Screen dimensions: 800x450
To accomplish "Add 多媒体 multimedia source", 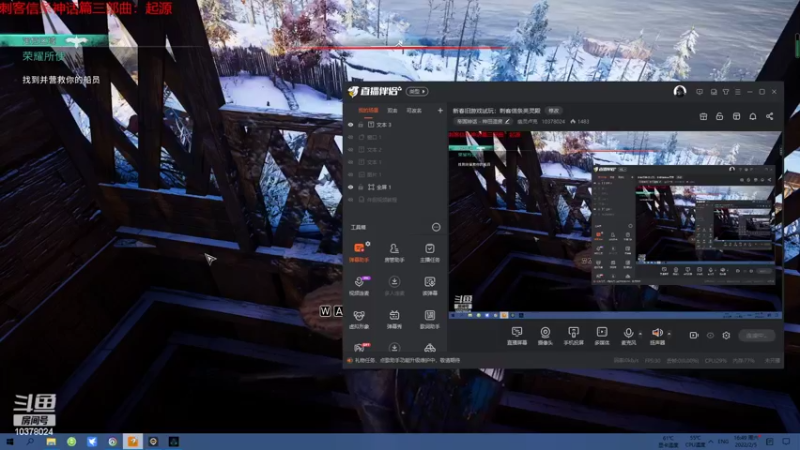I will (x=602, y=336).
